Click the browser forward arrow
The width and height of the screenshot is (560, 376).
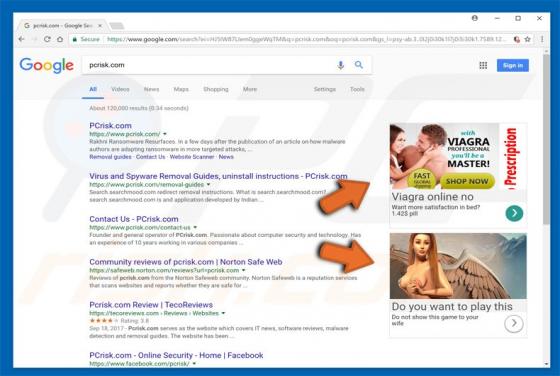pyautogui.click(x=34, y=39)
